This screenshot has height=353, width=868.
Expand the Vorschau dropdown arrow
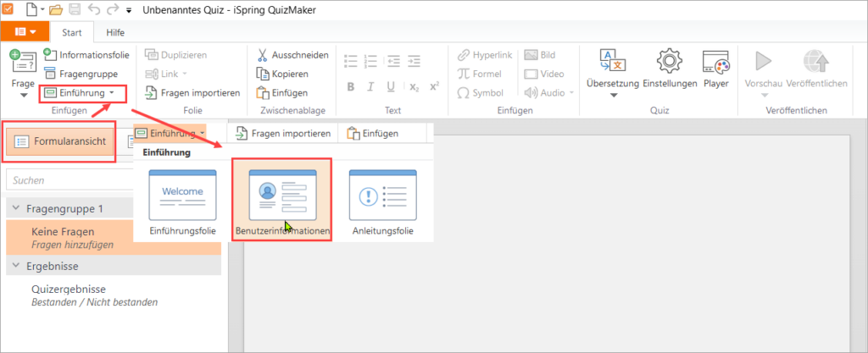(x=764, y=96)
